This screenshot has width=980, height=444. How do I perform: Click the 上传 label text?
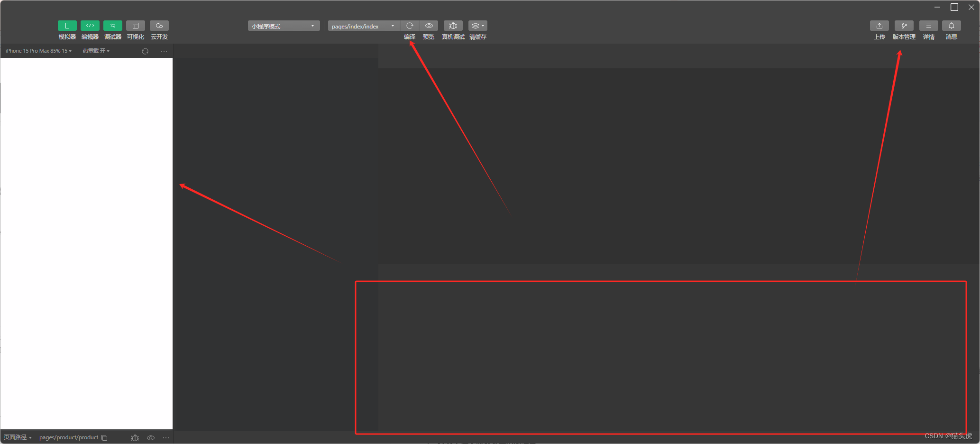click(879, 37)
